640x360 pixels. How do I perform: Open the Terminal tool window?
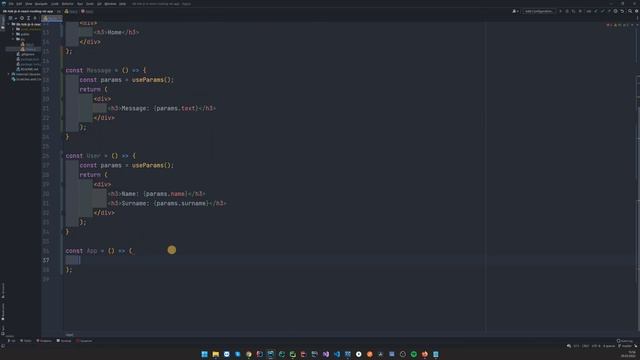tap(64, 341)
